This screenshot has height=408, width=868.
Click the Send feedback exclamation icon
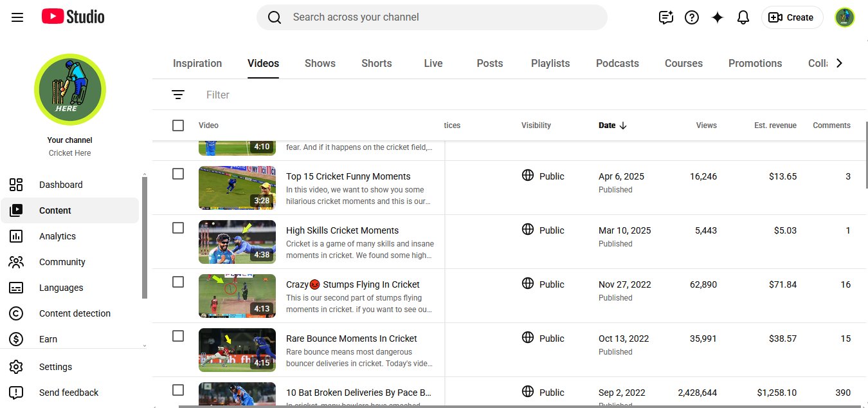16,393
